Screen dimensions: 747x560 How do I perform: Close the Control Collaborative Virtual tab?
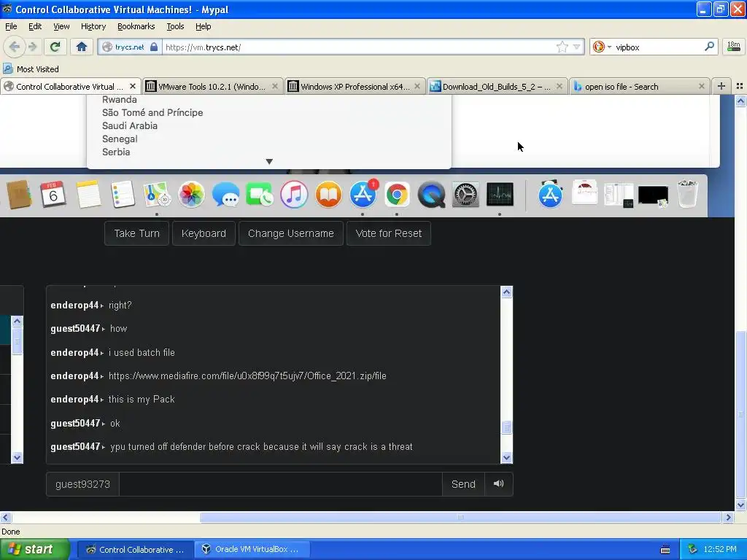tap(133, 86)
